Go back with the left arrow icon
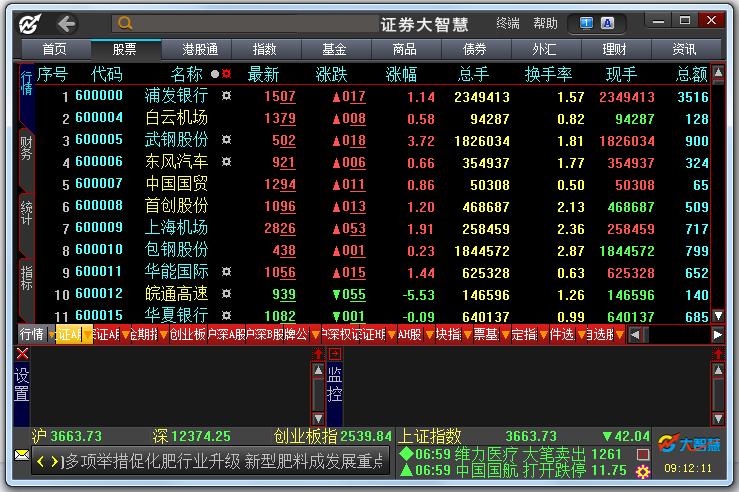The width and height of the screenshot is (739, 492). [67, 24]
